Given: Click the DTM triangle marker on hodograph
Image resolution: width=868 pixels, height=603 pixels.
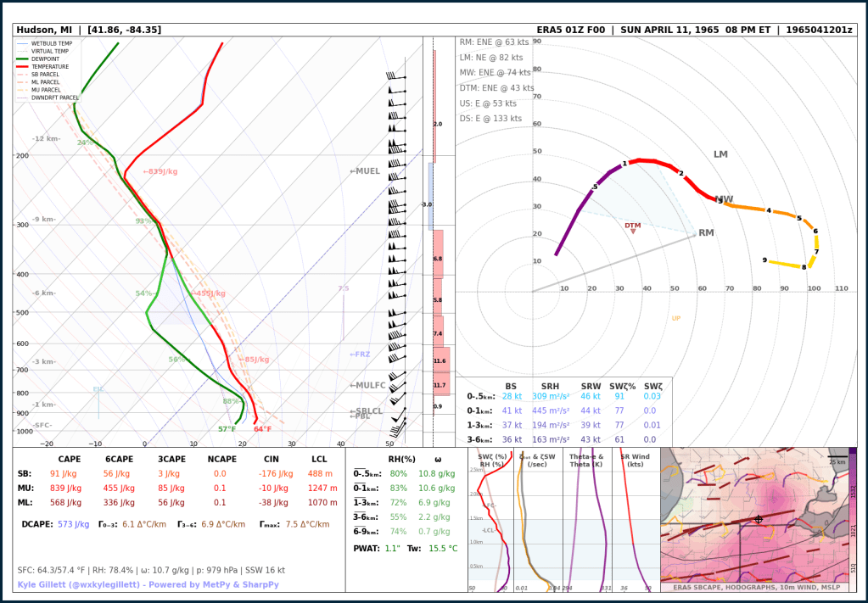Looking at the screenshot, I should tap(633, 230).
